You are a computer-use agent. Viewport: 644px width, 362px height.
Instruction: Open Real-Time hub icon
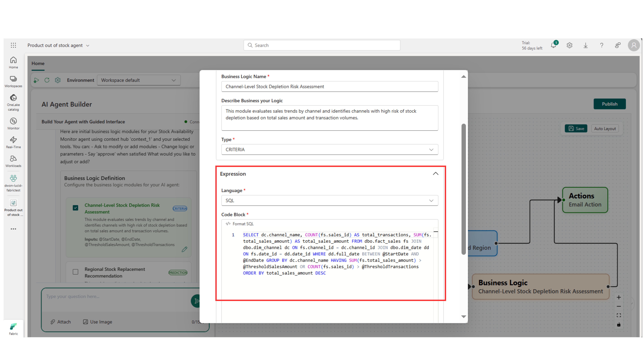[x=13, y=142]
